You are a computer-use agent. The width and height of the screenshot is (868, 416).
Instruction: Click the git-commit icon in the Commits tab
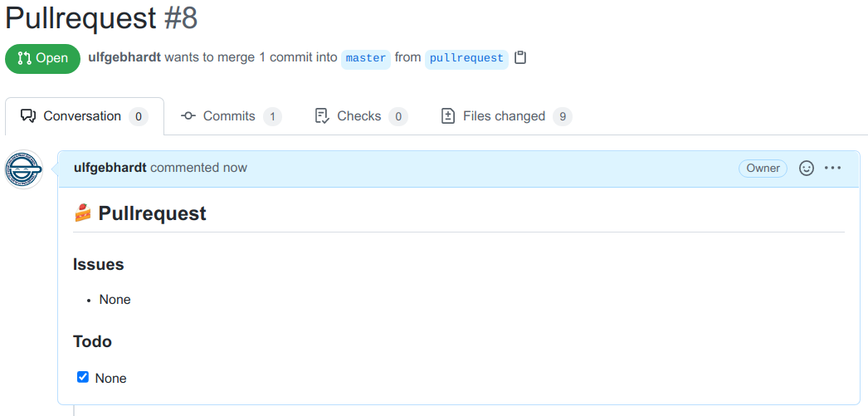point(188,116)
